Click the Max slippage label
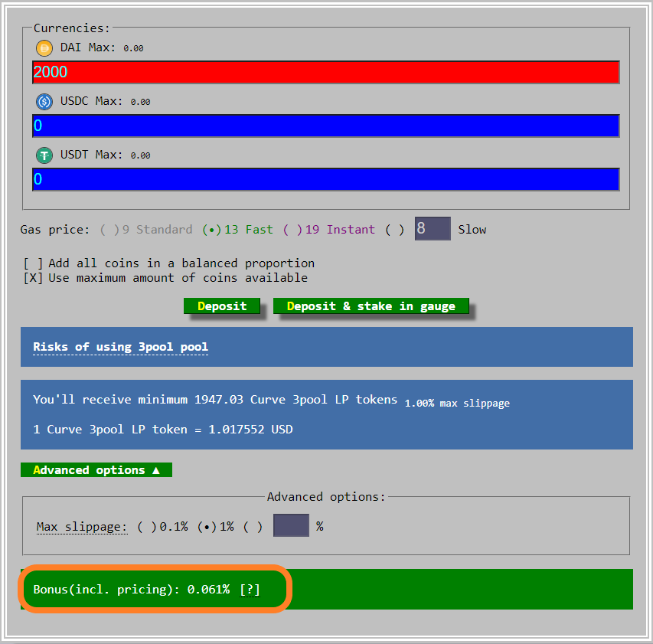The width and height of the screenshot is (653, 644). (82, 527)
